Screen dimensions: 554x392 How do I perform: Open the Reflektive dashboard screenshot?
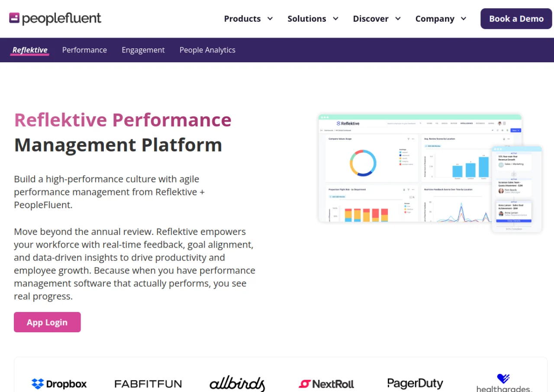coord(420,168)
